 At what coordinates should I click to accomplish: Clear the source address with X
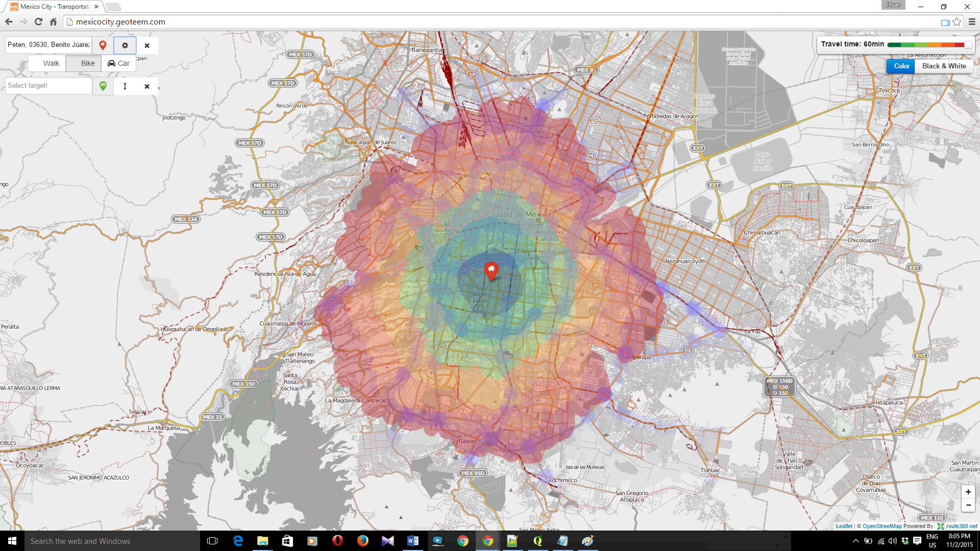click(147, 45)
